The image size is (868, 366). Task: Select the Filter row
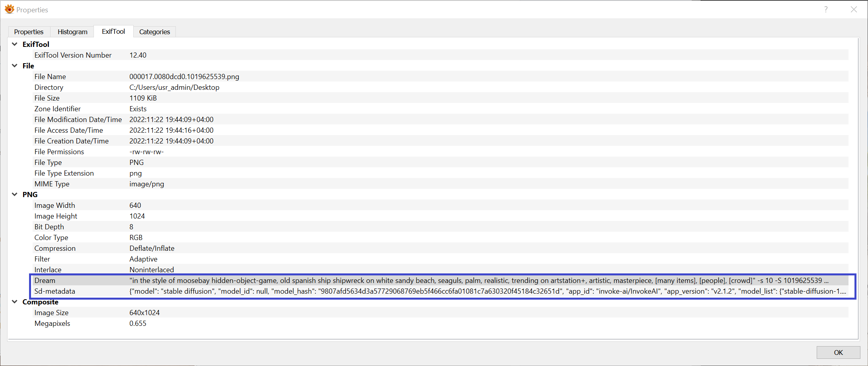(440, 259)
